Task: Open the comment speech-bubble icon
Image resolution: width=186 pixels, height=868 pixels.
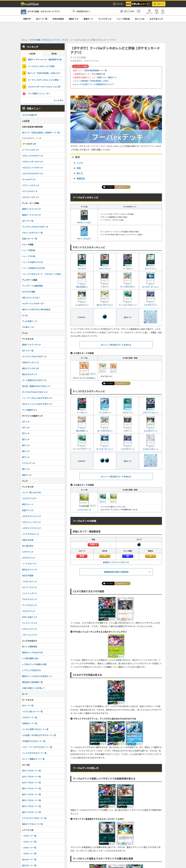Action: pos(139,11)
